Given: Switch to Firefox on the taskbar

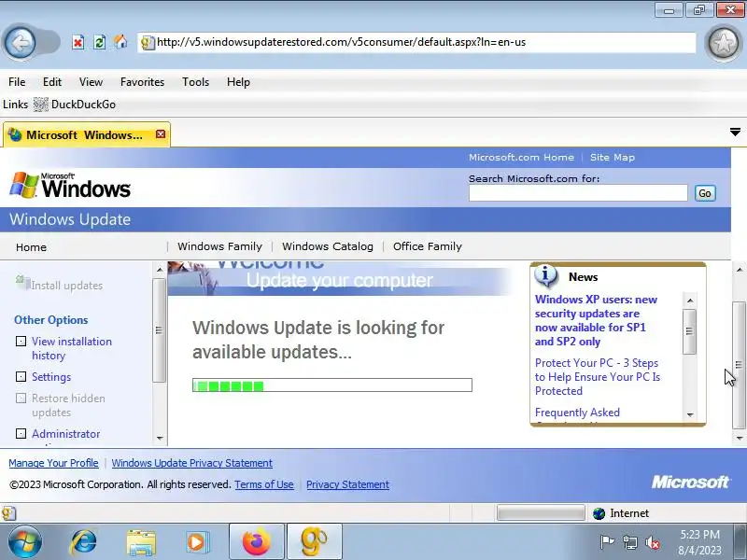Looking at the screenshot, I should tap(257, 541).
